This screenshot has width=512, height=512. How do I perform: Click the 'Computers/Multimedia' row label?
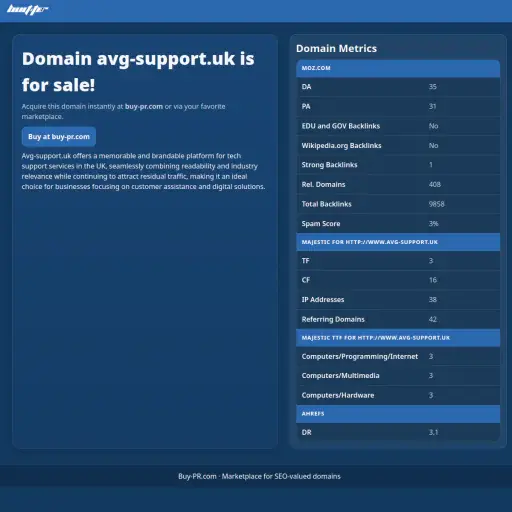[x=340, y=376]
